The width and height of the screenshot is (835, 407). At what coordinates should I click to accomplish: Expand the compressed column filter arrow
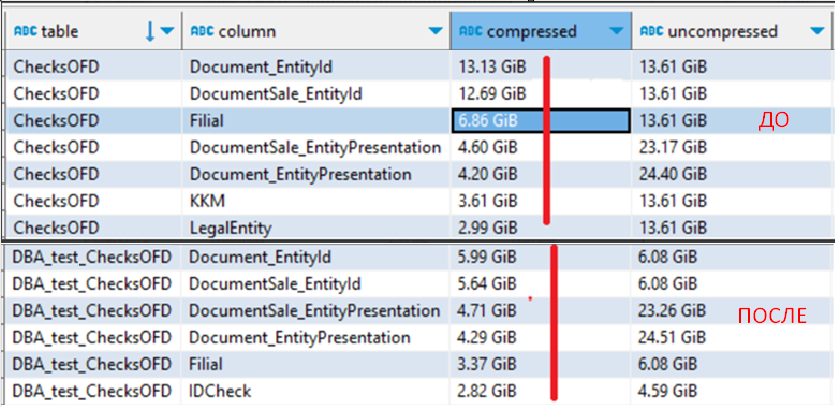(x=616, y=32)
